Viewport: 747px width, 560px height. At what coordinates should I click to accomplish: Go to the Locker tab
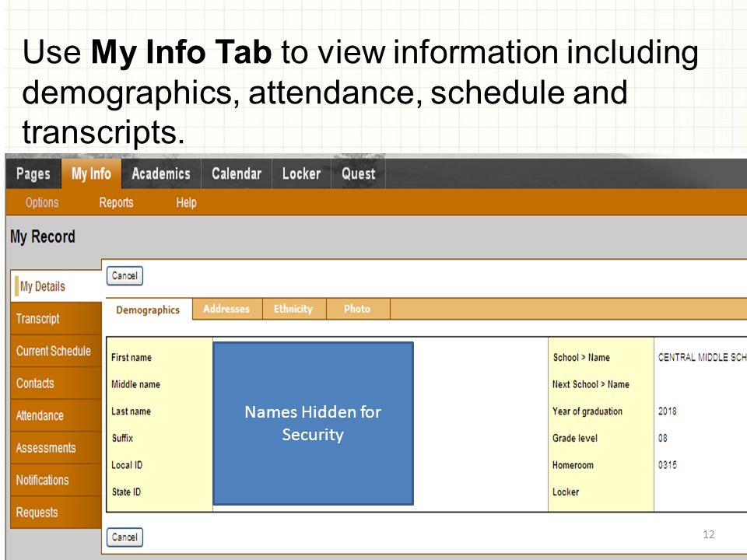click(x=301, y=173)
